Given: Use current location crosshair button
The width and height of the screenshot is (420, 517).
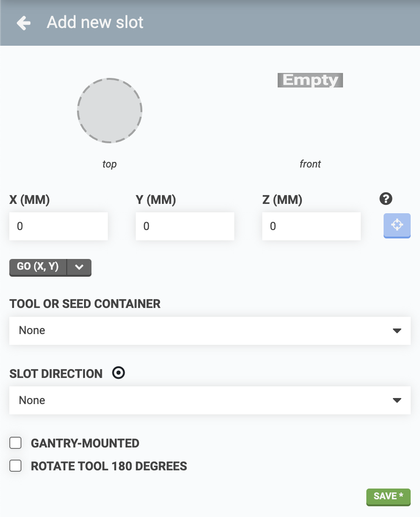Looking at the screenshot, I should coord(397,225).
